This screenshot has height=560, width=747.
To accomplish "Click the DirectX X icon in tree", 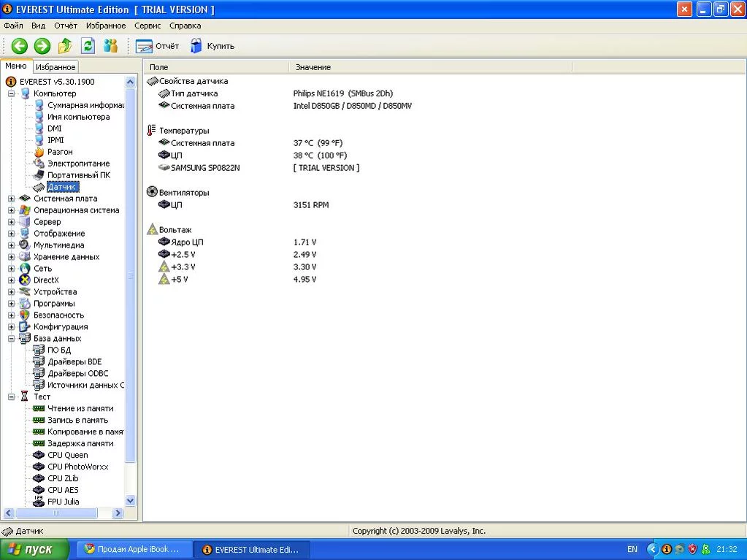I will (25, 280).
